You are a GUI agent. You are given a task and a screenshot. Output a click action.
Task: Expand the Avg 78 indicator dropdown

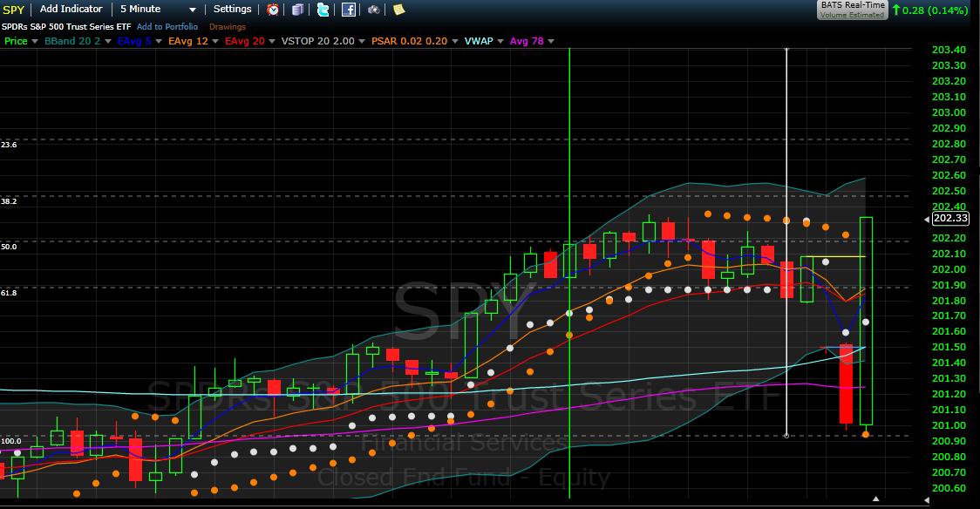coord(551,41)
